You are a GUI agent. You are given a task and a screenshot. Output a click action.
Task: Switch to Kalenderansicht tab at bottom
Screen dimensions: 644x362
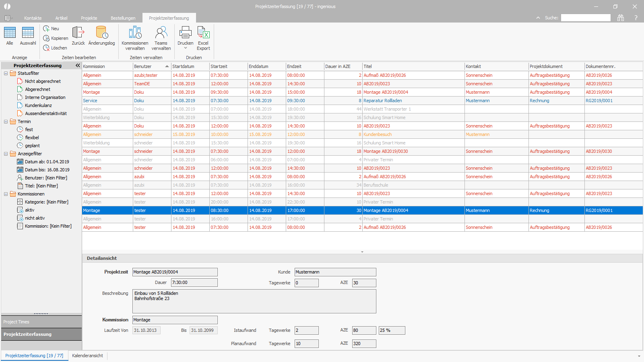pyautogui.click(x=87, y=356)
